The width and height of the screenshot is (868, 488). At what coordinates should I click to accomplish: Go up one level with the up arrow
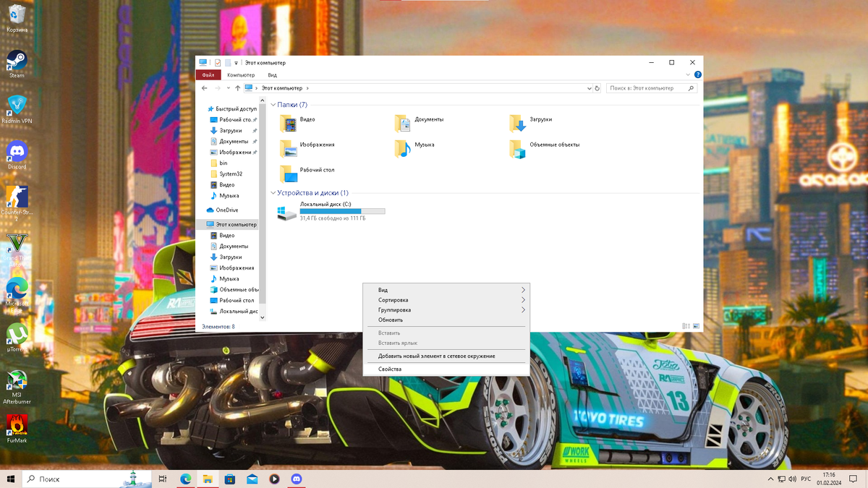(238, 88)
